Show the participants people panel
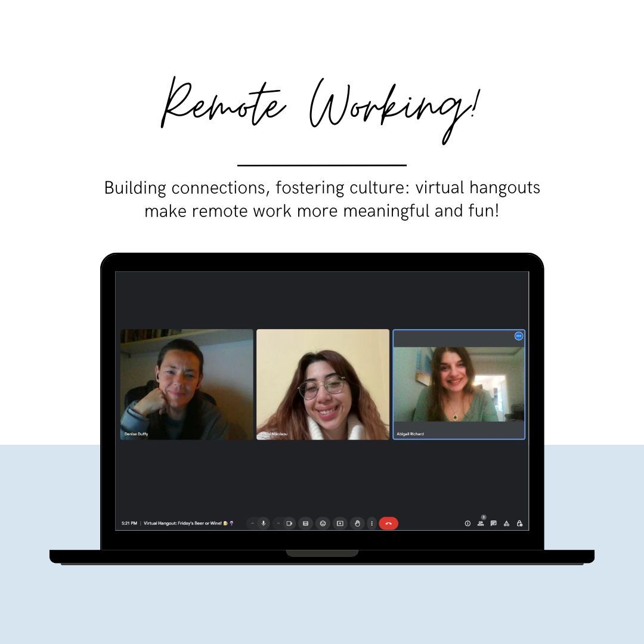The height and width of the screenshot is (644, 644). click(x=481, y=524)
